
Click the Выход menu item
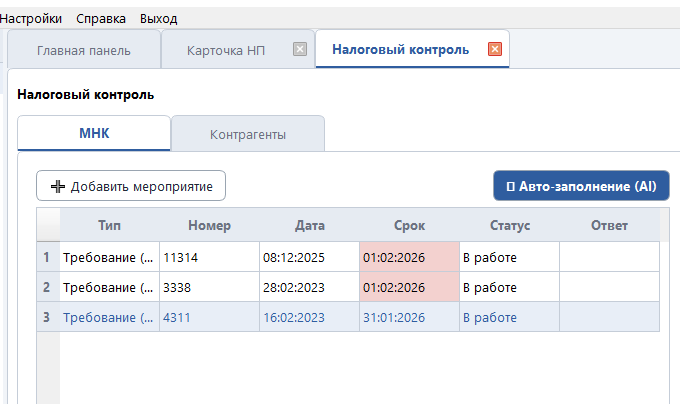(x=159, y=18)
